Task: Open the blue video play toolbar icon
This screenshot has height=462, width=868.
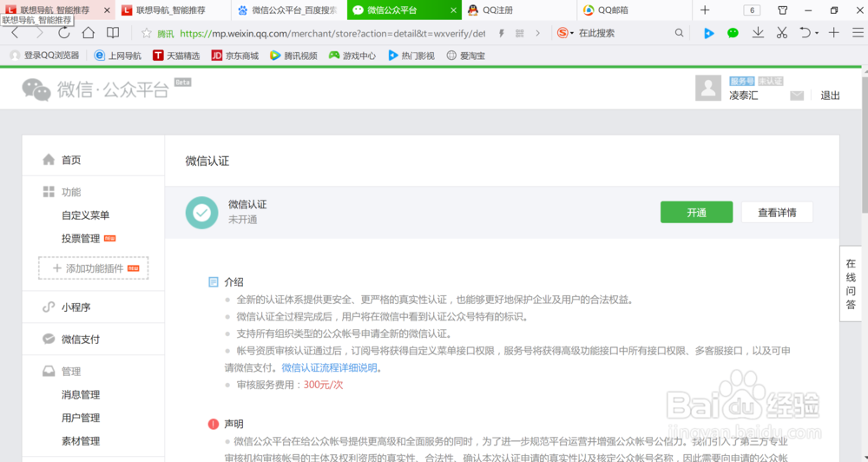Action: (708, 33)
